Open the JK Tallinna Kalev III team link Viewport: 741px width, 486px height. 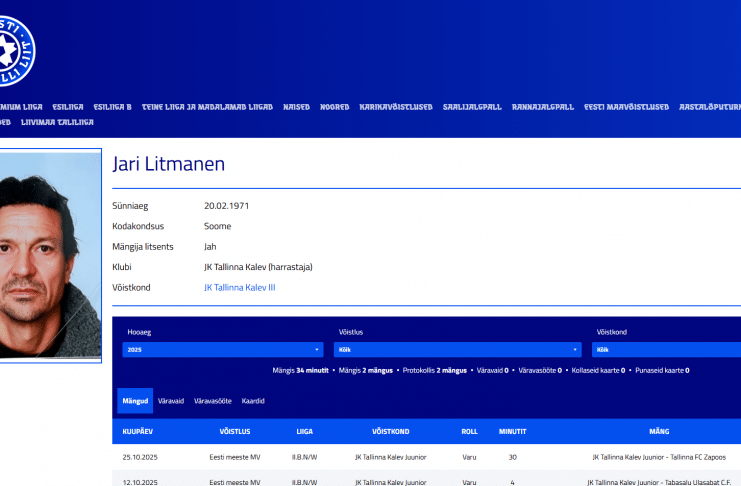(x=239, y=288)
